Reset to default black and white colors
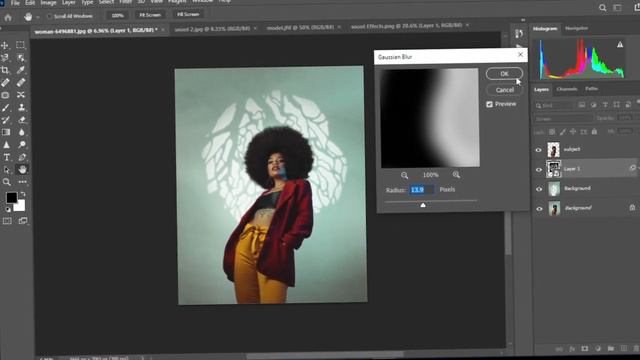This screenshot has width=640, height=360. coord(7,209)
